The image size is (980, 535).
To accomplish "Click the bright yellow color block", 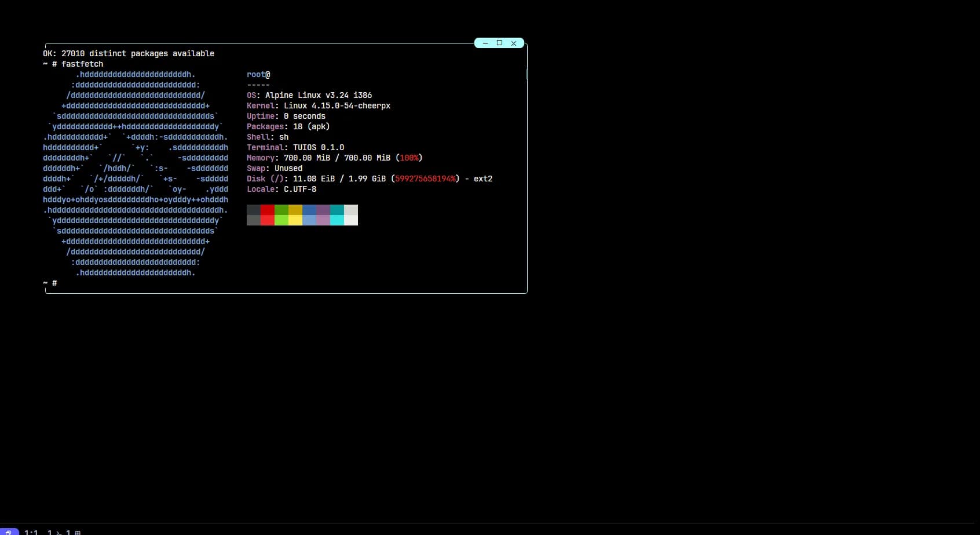I will pyautogui.click(x=295, y=220).
